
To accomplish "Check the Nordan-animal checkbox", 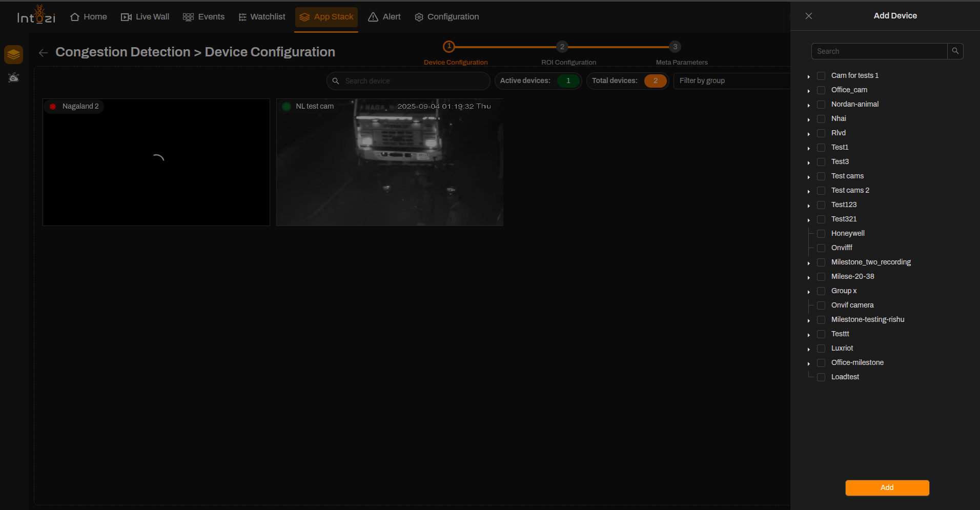I will [821, 105].
